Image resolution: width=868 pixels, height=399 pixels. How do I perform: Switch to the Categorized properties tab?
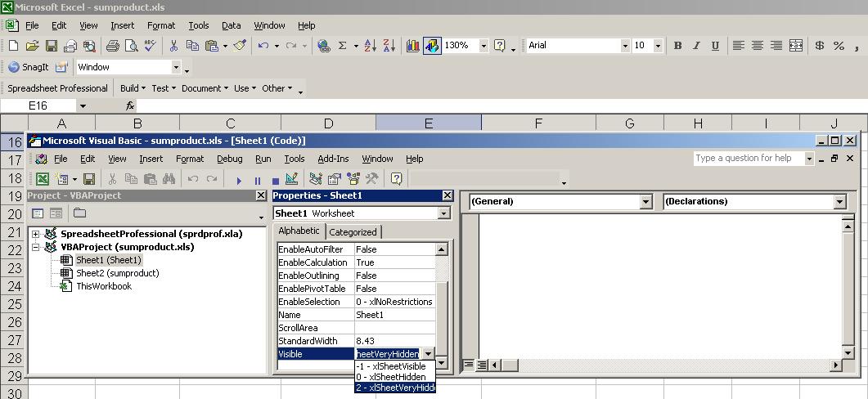[x=353, y=232]
